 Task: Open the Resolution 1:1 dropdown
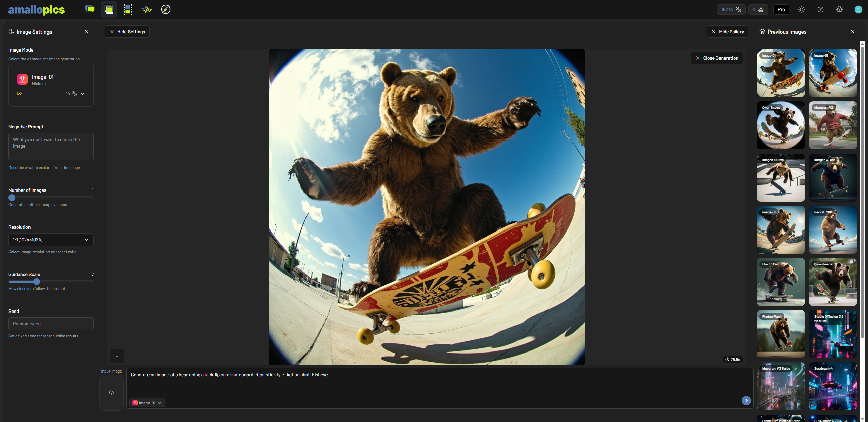coord(51,240)
